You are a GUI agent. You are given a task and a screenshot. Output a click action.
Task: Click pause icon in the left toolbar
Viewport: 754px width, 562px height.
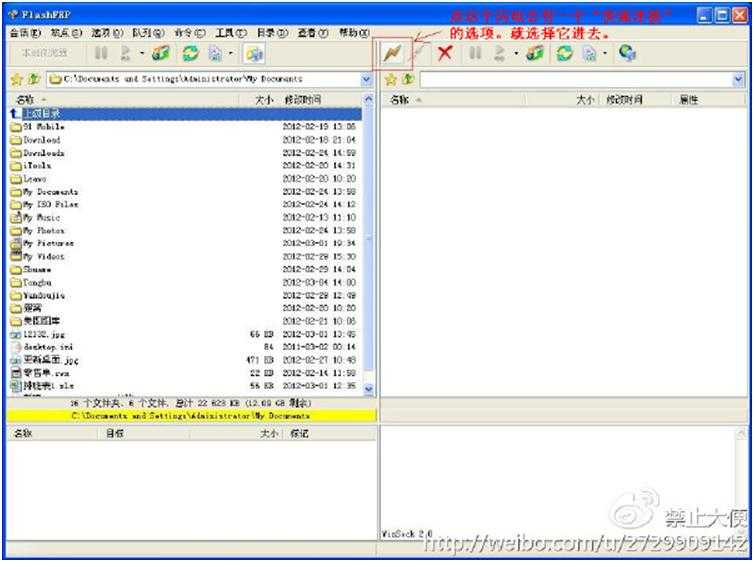(x=101, y=53)
